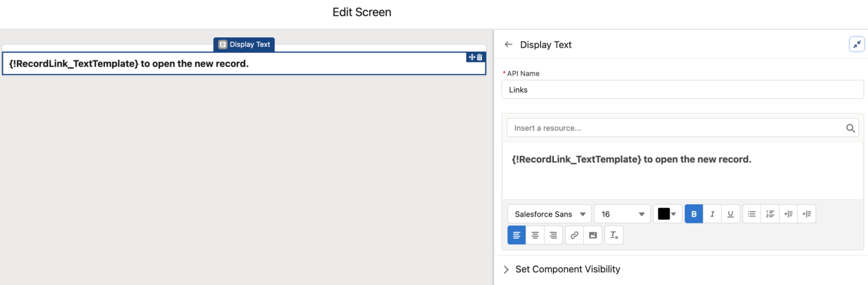The height and width of the screenshot is (285, 868).
Task: Insert a hyperlink via link icon
Action: click(574, 235)
